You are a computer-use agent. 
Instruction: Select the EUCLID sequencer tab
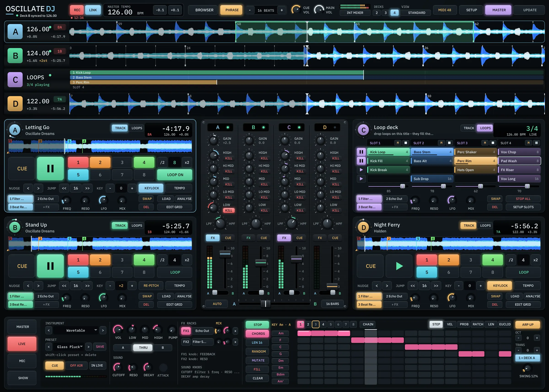(x=505, y=324)
